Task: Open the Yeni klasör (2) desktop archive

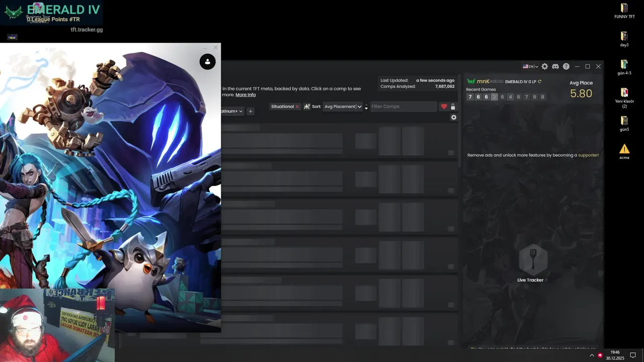Action: tap(624, 98)
